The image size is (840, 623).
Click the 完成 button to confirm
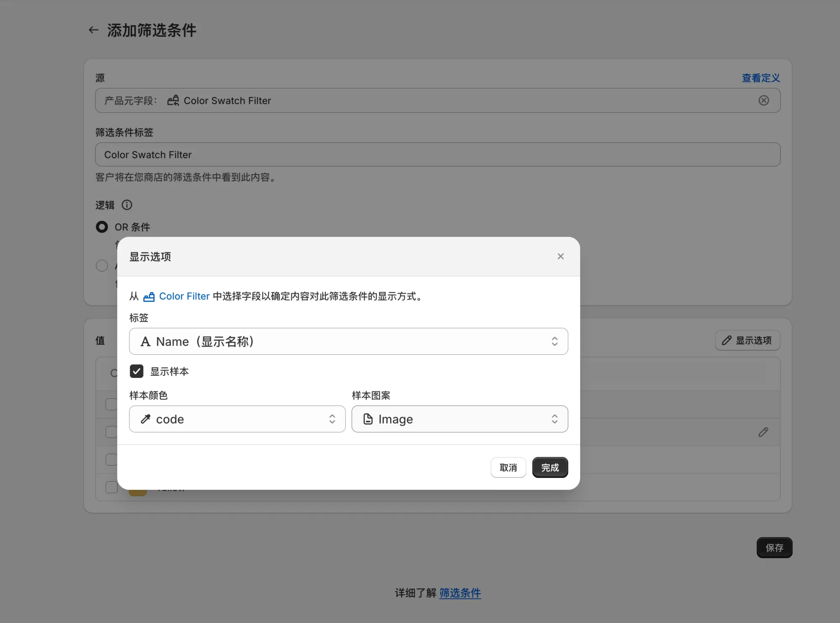pos(550,467)
